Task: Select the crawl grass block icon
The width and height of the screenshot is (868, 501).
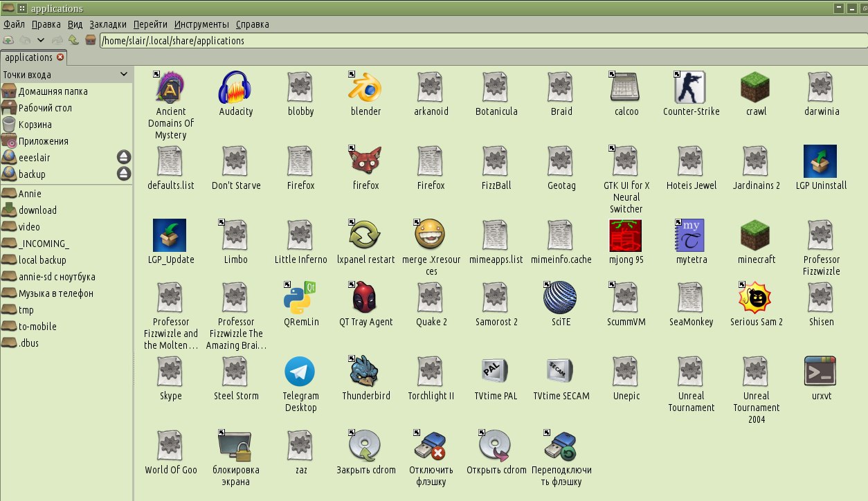Action: click(756, 87)
